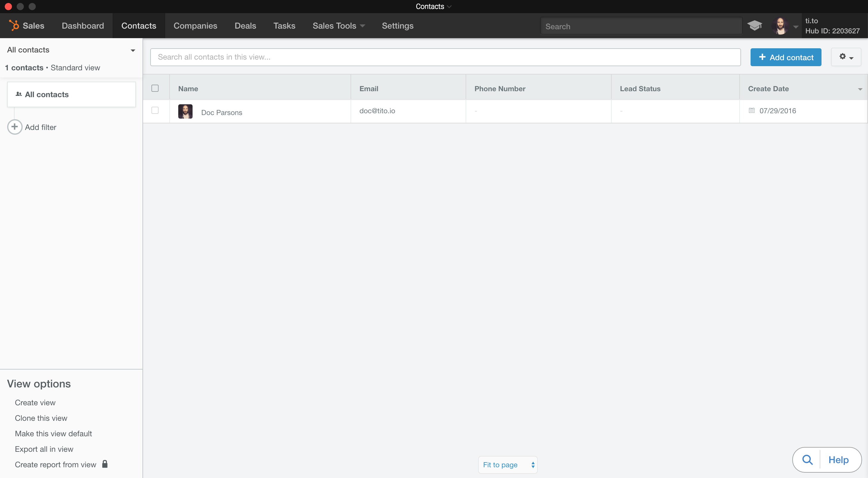
Task: Open the Doc Parsons contact name
Action: click(222, 113)
